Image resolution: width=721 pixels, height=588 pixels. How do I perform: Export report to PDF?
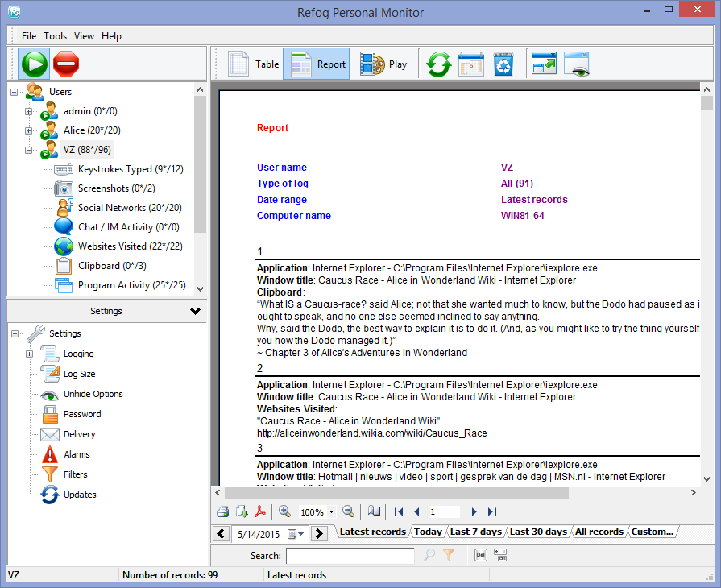260,511
